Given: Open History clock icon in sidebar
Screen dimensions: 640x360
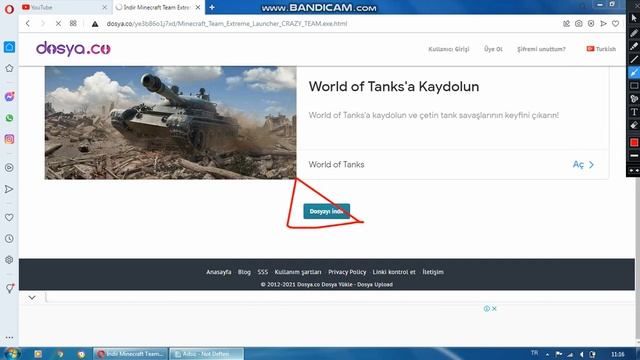Looking at the screenshot, I should pyautogui.click(x=9, y=239).
